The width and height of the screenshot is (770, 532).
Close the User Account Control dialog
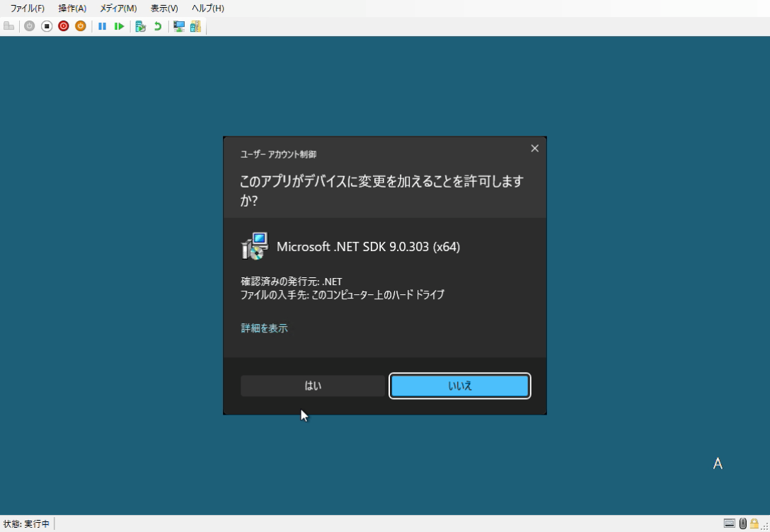tap(535, 149)
